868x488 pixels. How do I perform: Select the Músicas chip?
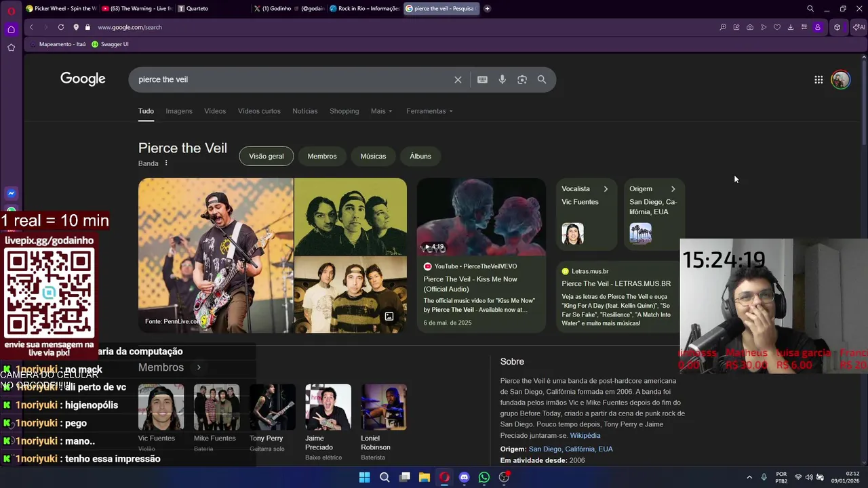373,156
